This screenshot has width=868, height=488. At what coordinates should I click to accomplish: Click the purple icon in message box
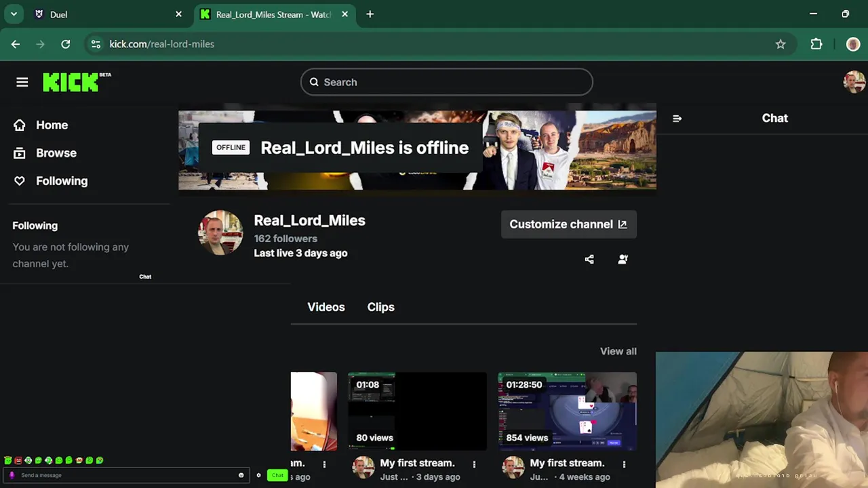12,475
